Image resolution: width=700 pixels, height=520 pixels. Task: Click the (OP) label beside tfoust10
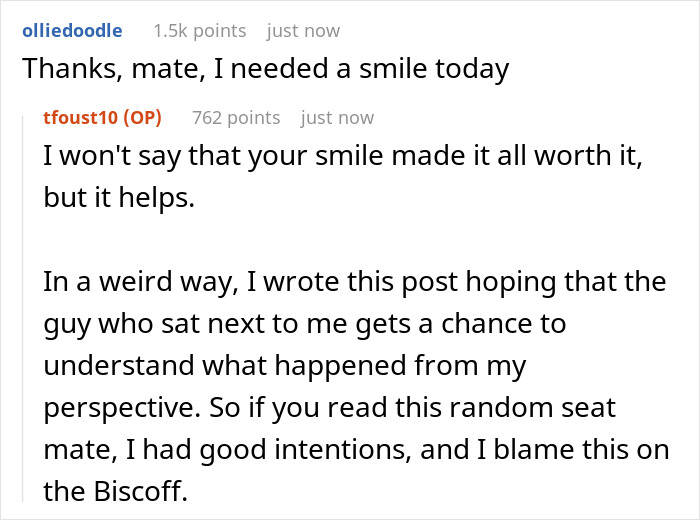(141, 117)
